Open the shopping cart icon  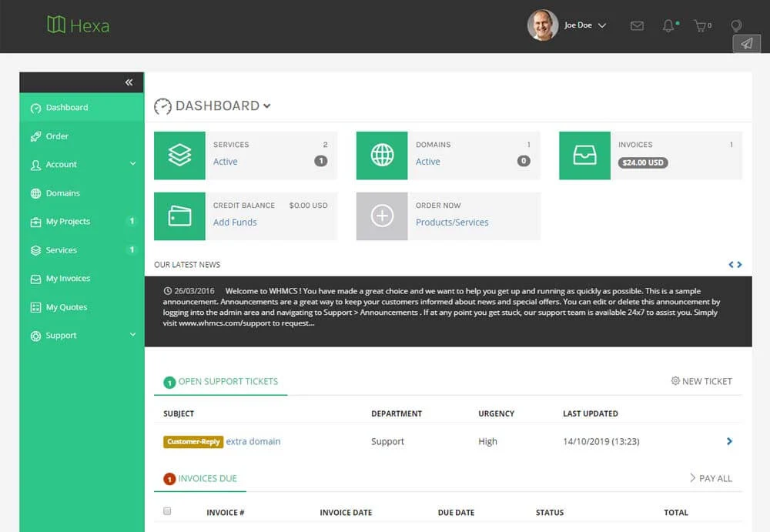point(701,25)
